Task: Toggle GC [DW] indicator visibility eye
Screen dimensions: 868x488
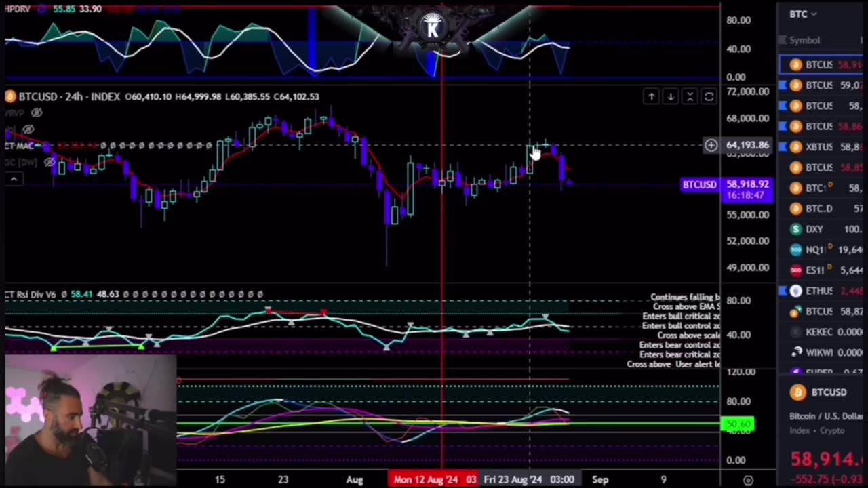Action: [x=49, y=162]
